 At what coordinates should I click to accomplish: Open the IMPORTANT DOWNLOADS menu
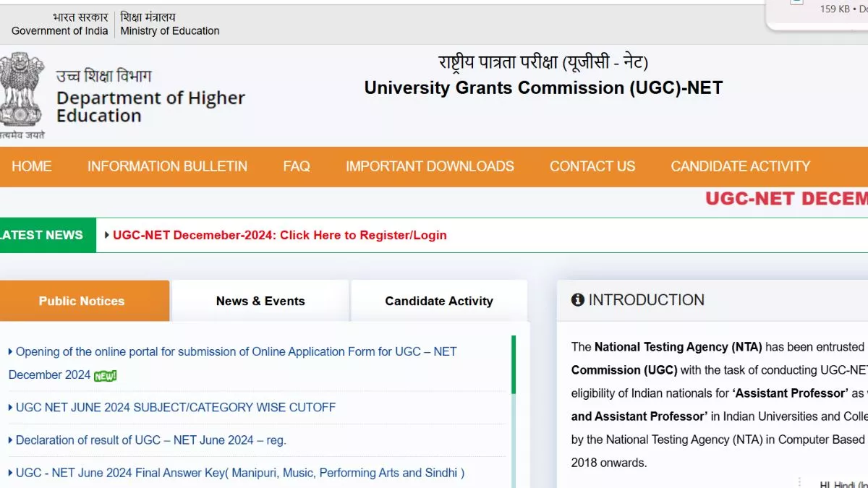[x=429, y=166]
